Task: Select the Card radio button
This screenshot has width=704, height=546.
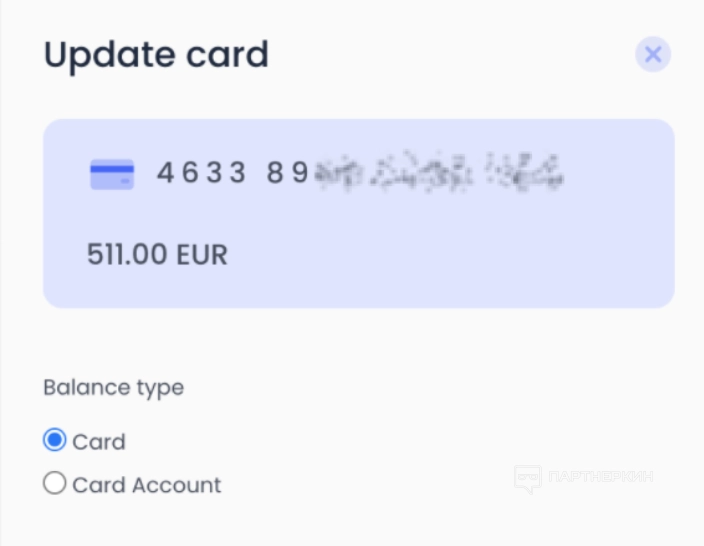Action: click(x=55, y=441)
